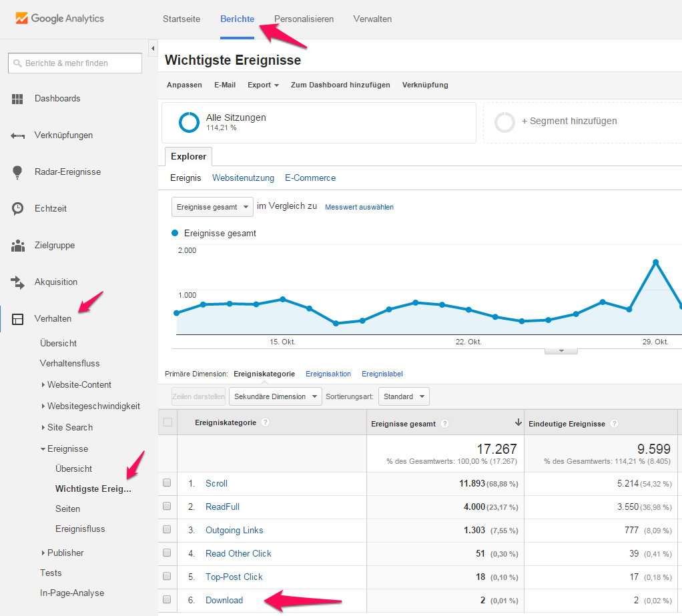Open Verhaltensfluss in the sidebar
Image resolution: width=682 pixels, height=616 pixels.
pyautogui.click(x=69, y=363)
